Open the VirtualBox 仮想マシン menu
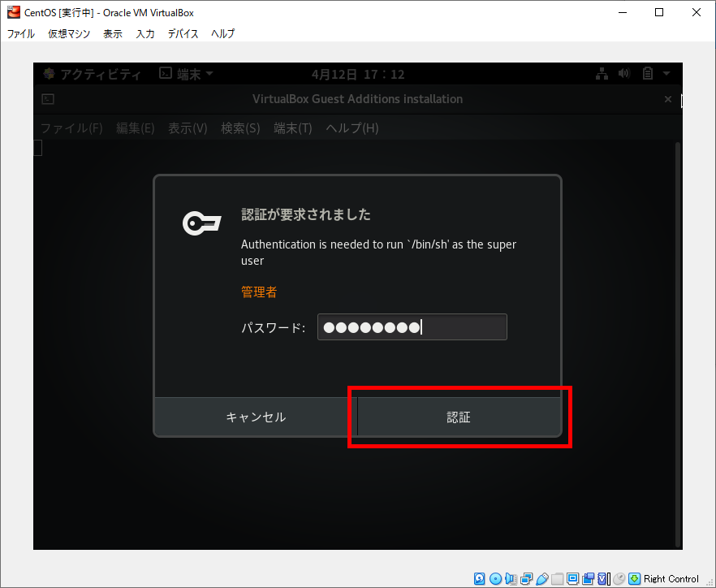This screenshot has width=716, height=588. (70, 34)
